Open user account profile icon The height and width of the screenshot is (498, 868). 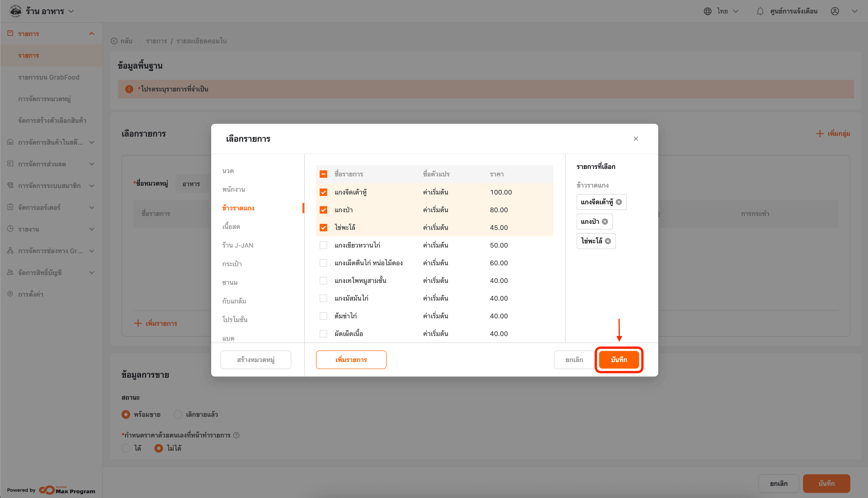(x=835, y=11)
